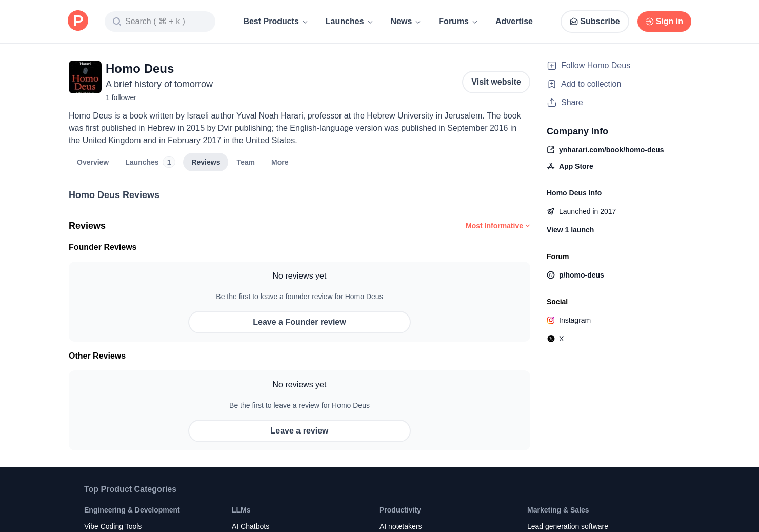Screen dimensions: 759x532
Task: Expand the Best Products dropdown menu
Action: pyautogui.click(x=275, y=22)
